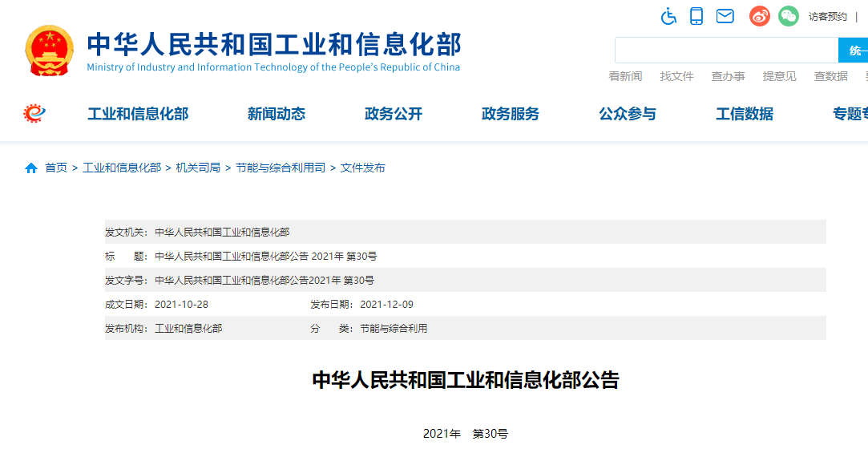The width and height of the screenshot is (868, 453).
Task: Select the 工信数据 menu item
Action: 745,114
